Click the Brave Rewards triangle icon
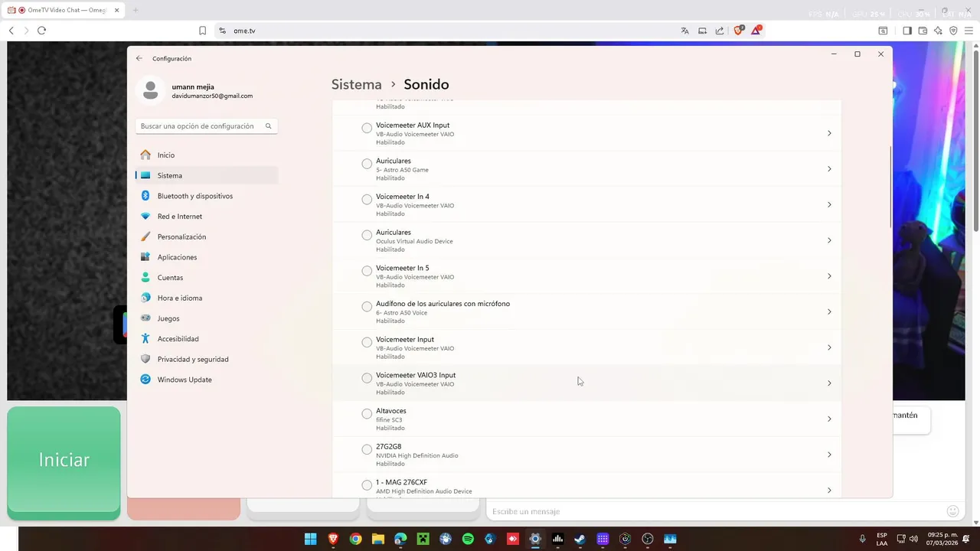Image resolution: width=980 pixels, height=551 pixels. pyautogui.click(x=756, y=31)
